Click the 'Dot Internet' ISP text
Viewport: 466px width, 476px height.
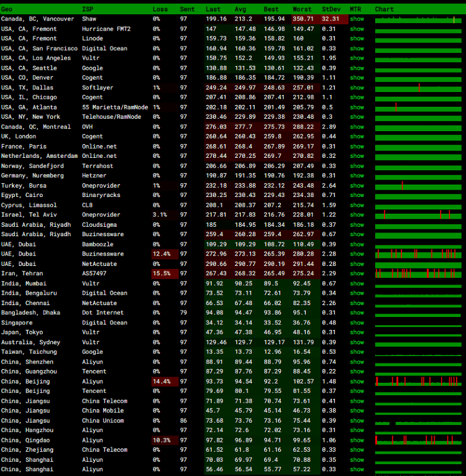tap(103, 313)
